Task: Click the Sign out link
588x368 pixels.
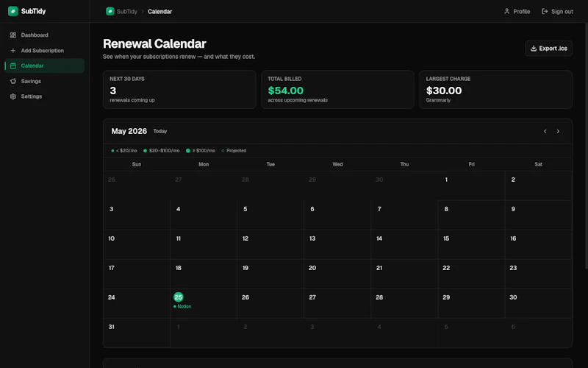Action: coord(557,11)
